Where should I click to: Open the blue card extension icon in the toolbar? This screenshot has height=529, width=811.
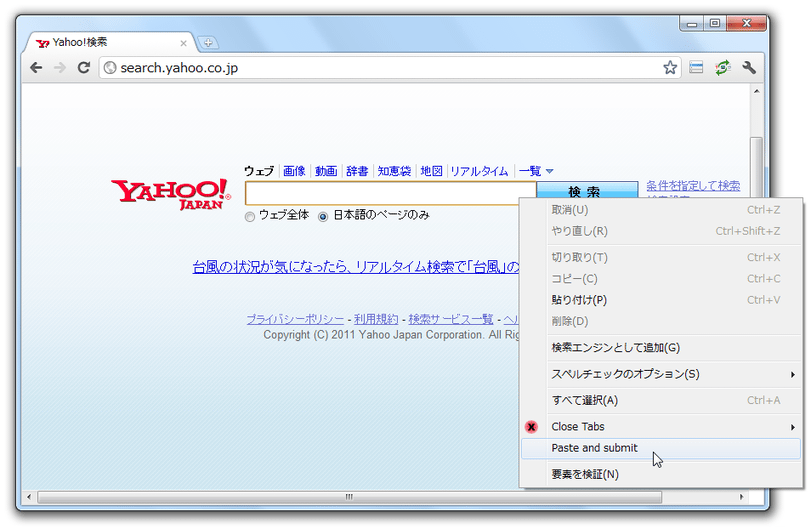click(696, 67)
